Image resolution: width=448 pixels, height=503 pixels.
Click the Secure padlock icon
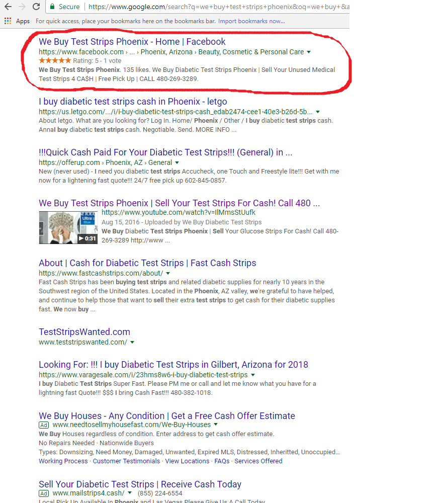coord(52,7)
